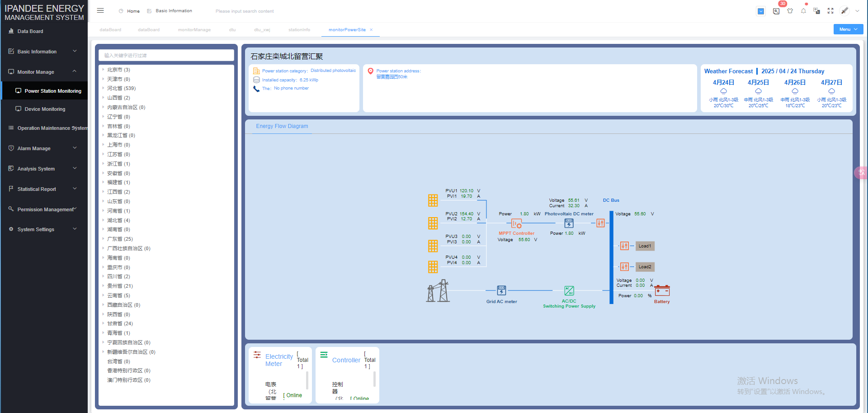Click the t-shirt theme icon
The width and height of the screenshot is (868, 413).
point(790,11)
